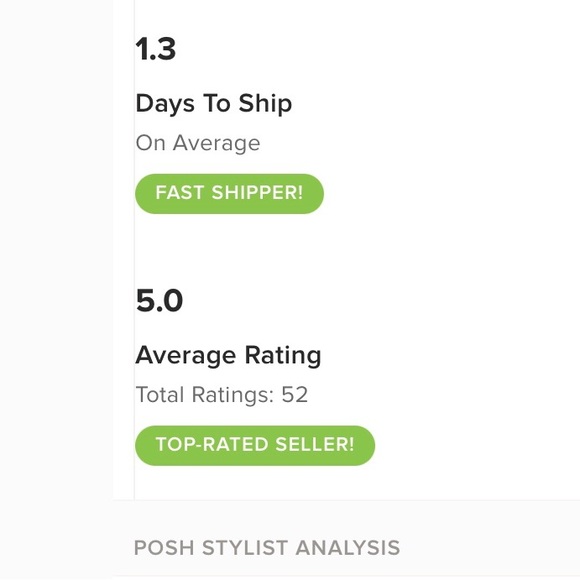The width and height of the screenshot is (580, 580).
Task: Click the word SHIPPER! inside green badge
Action: (257, 193)
